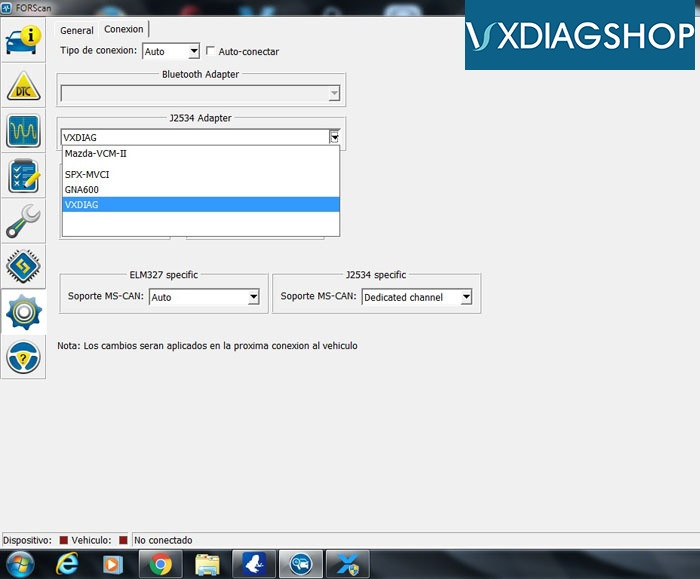The width and height of the screenshot is (700, 579).
Task: Open the vehicle information section icon
Action: tap(22, 40)
